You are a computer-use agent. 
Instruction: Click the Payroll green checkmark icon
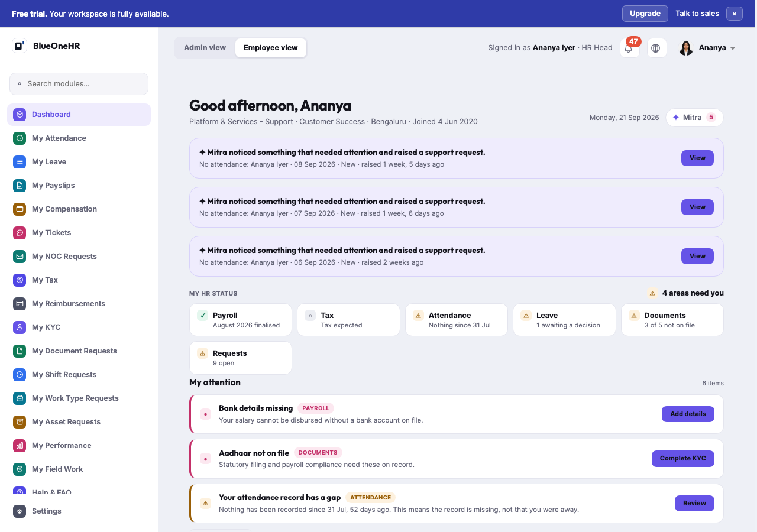pyautogui.click(x=203, y=316)
